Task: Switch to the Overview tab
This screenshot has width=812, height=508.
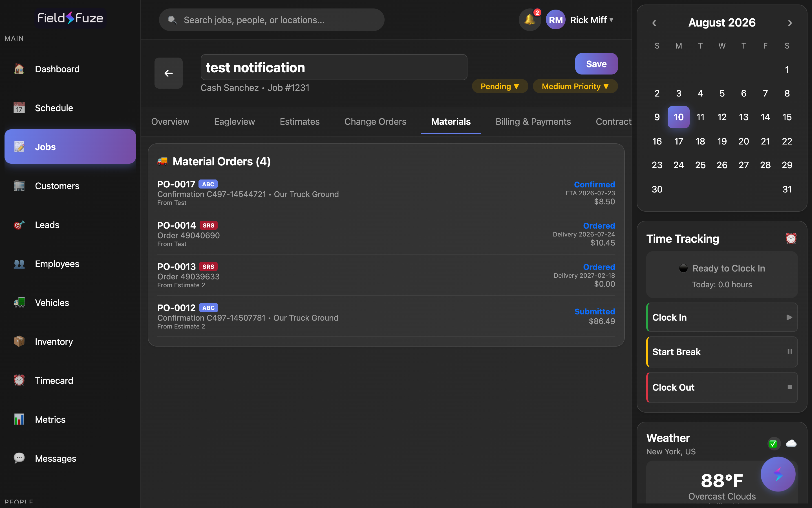Action: [x=170, y=122]
